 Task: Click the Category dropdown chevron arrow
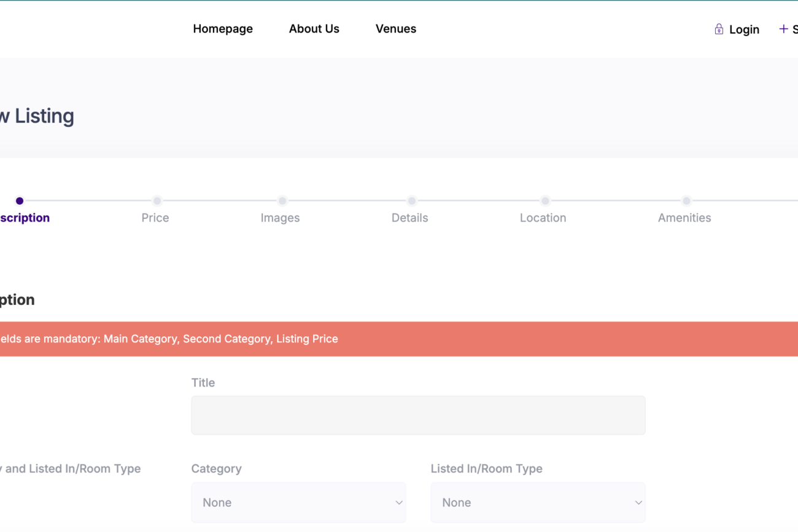(x=399, y=503)
